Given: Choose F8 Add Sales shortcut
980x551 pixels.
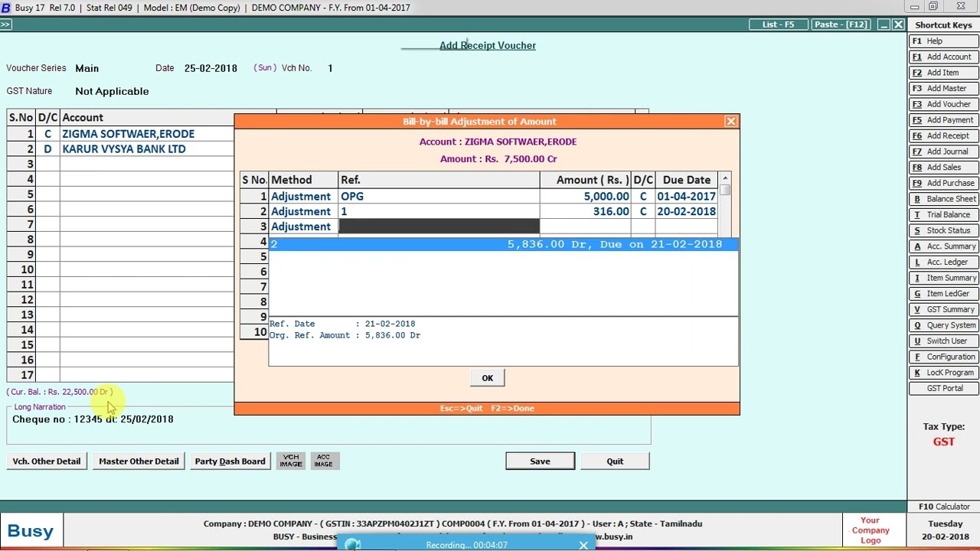Looking at the screenshot, I should 943,168.
